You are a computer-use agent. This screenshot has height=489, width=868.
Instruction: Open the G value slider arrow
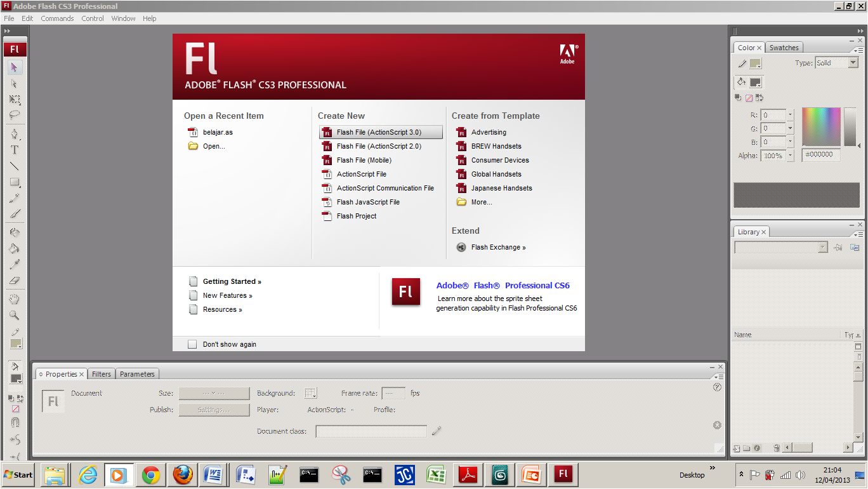pyautogui.click(x=791, y=128)
